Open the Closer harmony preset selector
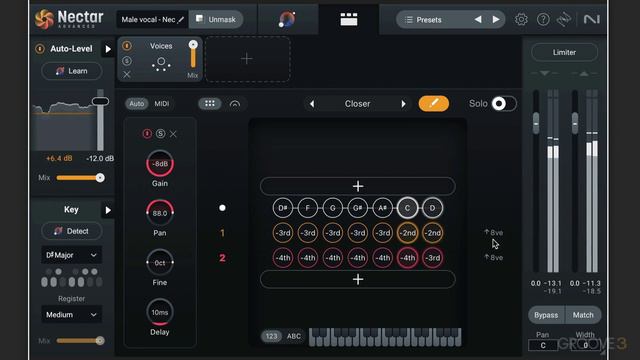 358,104
